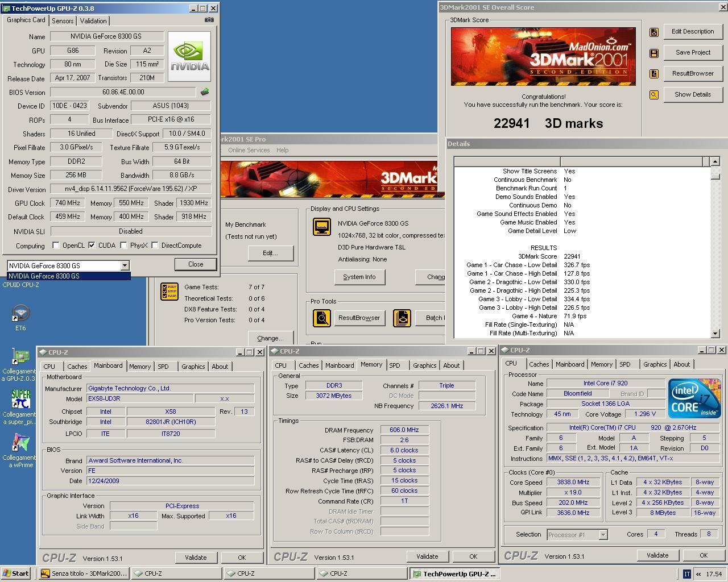
Task: Click the Save Project floppy icon
Action: click(654, 53)
